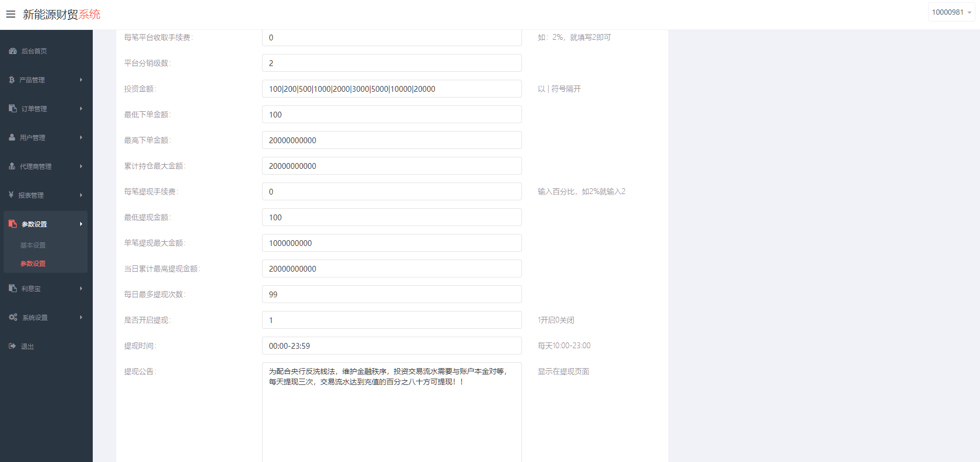
Task: Focus the 投资金额 input field
Action: (x=391, y=89)
